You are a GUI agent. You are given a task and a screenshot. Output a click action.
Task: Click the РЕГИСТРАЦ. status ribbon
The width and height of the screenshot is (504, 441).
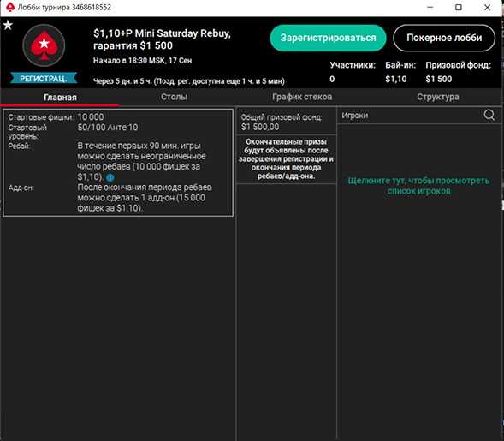pos(44,78)
